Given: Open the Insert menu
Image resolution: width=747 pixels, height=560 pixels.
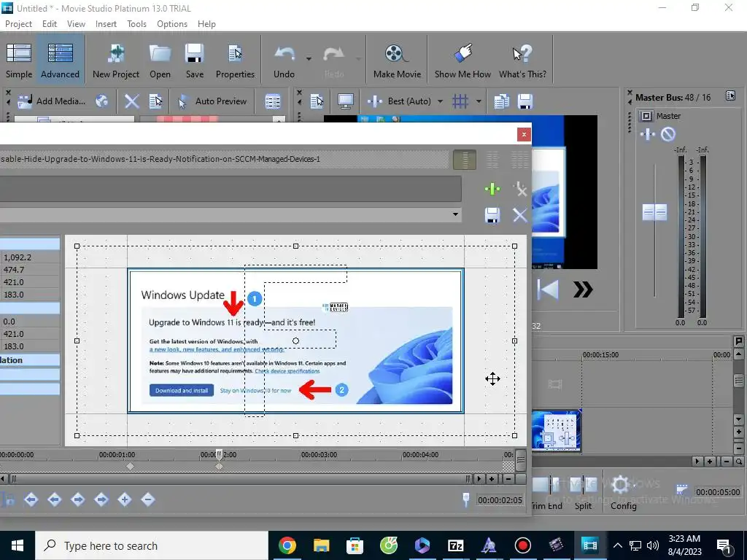Looking at the screenshot, I should 106,24.
